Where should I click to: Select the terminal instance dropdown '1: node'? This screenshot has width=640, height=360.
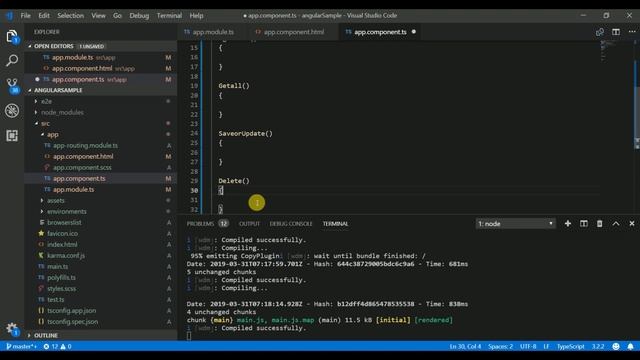coord(515,224)
